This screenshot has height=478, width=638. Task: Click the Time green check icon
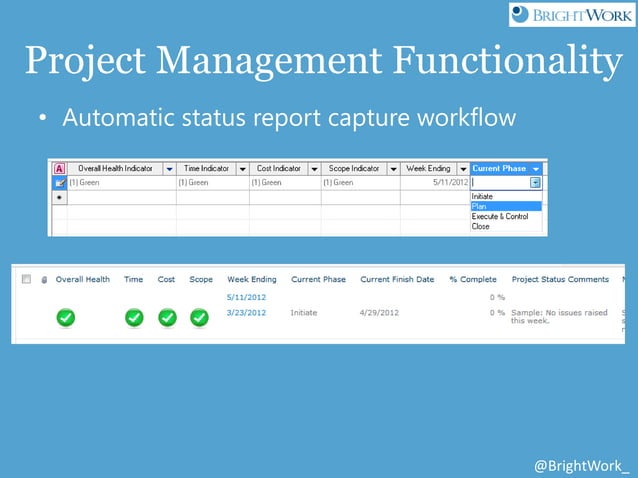point(134,318)
